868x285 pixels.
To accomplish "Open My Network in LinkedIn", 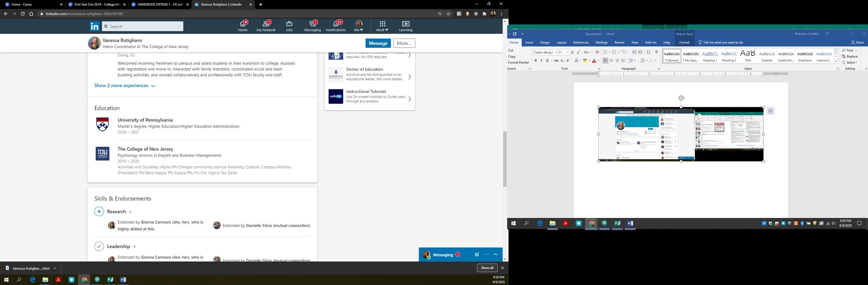I will [266, 26].
